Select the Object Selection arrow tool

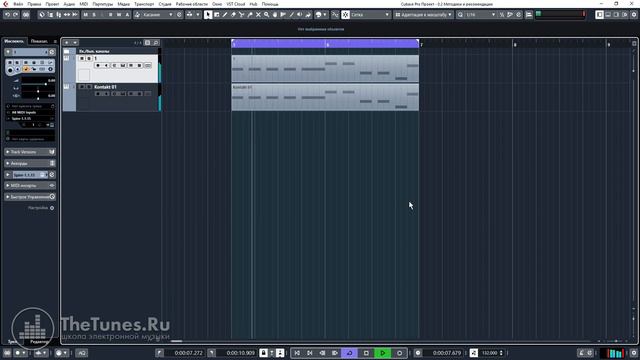[208, 15]
